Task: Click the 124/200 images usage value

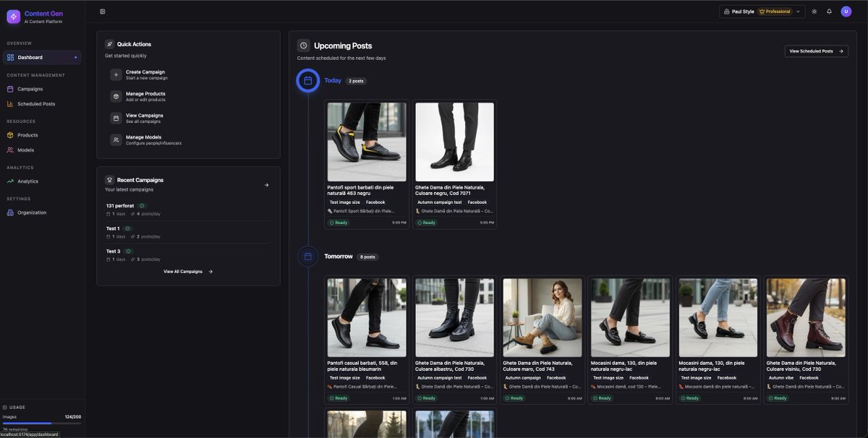Action: (x=72, y=416)
